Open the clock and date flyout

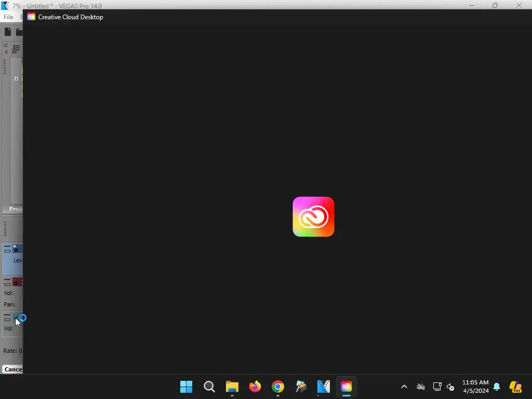coord(475,387)
